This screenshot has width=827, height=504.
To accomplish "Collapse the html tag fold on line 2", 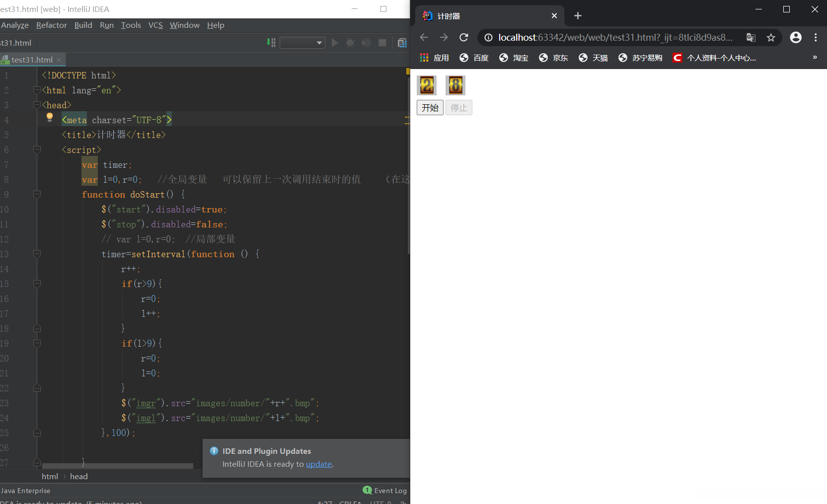I will 37,90.
